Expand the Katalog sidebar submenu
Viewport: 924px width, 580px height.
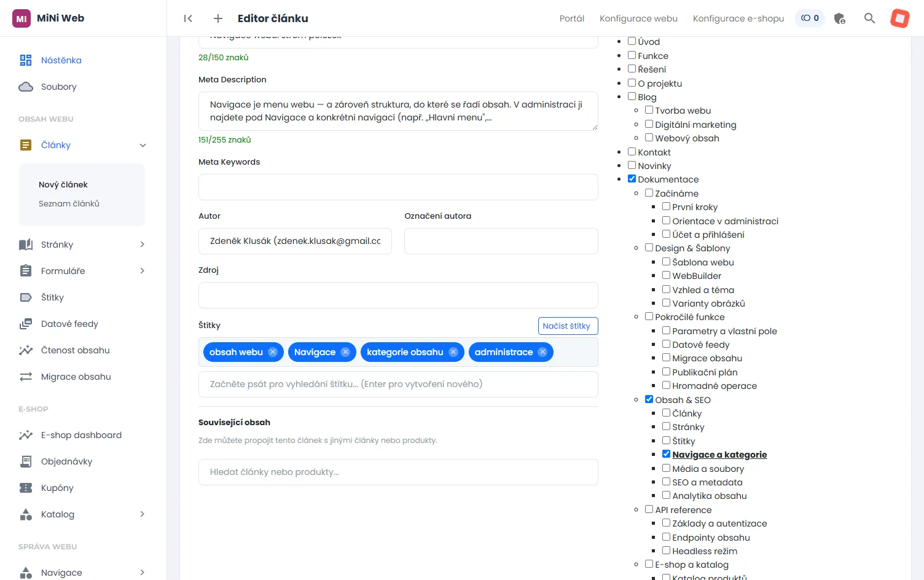coord(143,514)
